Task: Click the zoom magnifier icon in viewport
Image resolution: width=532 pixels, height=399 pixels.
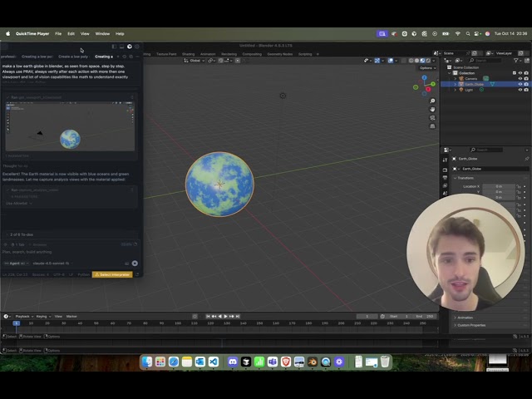Action: [x=432, y=101]
